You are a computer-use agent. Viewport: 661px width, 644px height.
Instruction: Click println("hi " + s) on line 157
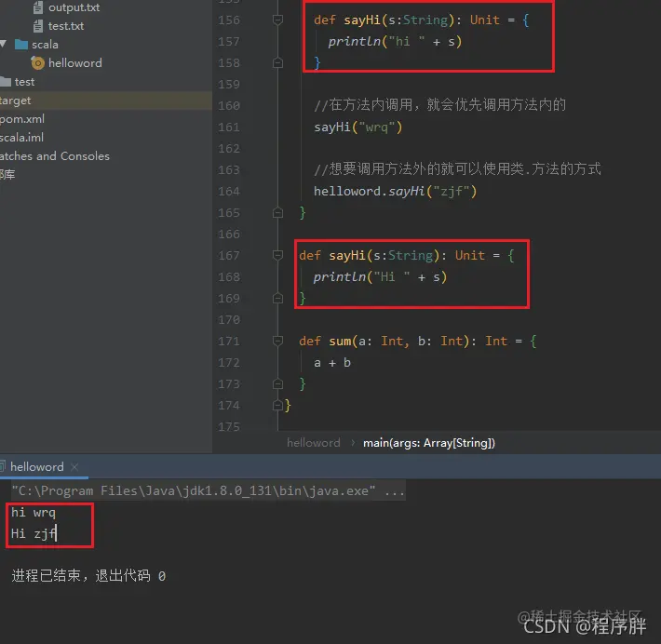click(395, 41)
